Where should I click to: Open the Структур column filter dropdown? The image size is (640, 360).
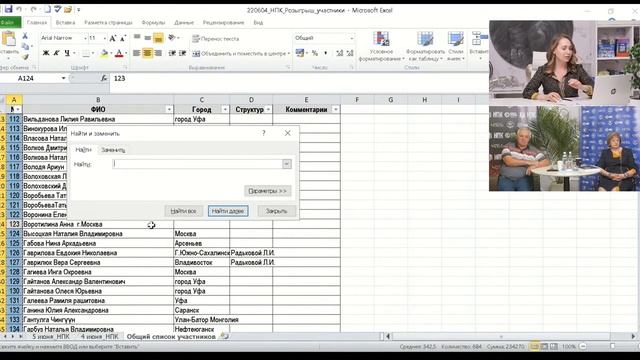(268, 109)
